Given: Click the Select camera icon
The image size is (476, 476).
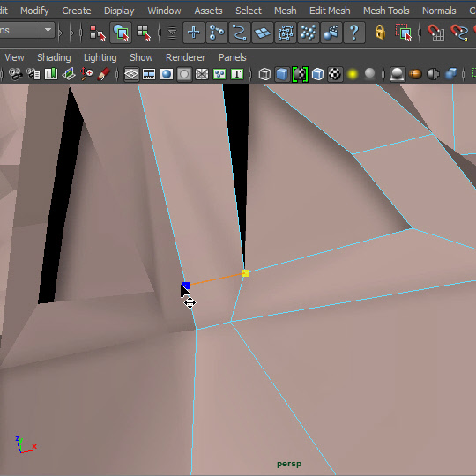Looking at the screenshot, I should (x=16, y=74).
